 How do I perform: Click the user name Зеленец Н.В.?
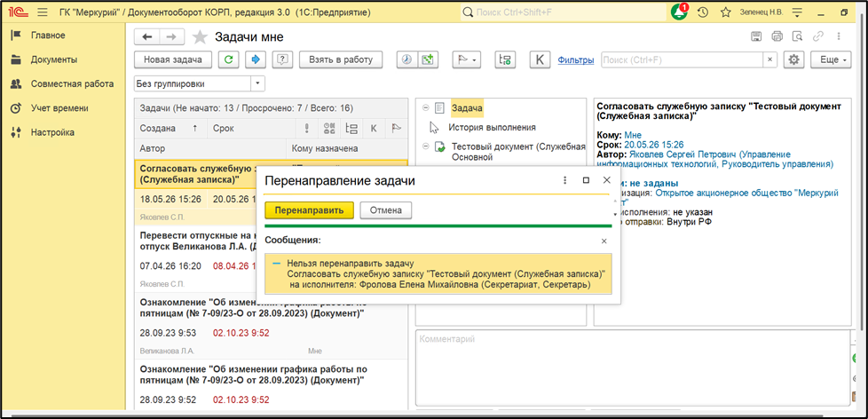click(760, 12)
